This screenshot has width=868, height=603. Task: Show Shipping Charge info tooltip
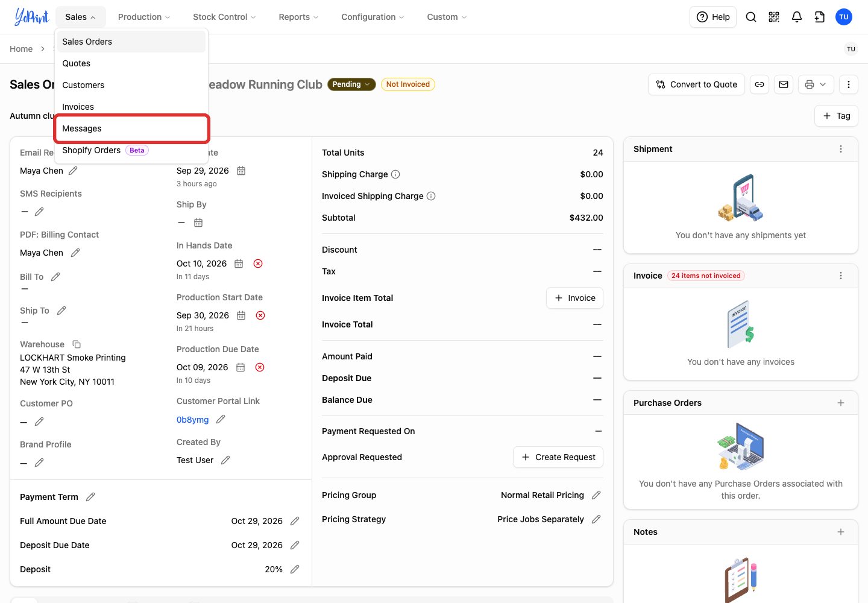pyautogui.click(x=395, y=174)
